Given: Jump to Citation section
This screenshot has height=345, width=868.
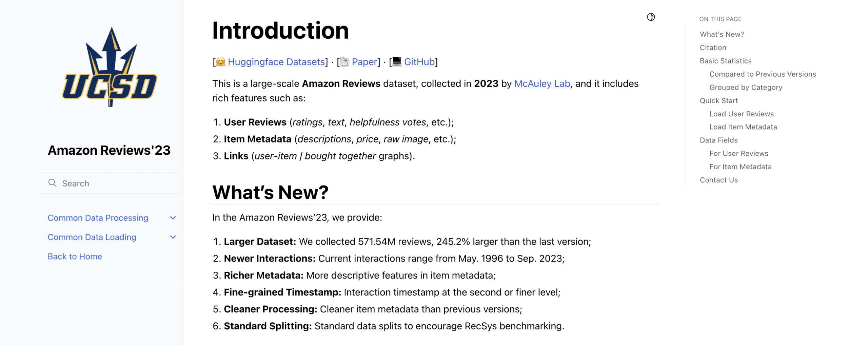Looking at the screenshot, I should coord(712,47).
